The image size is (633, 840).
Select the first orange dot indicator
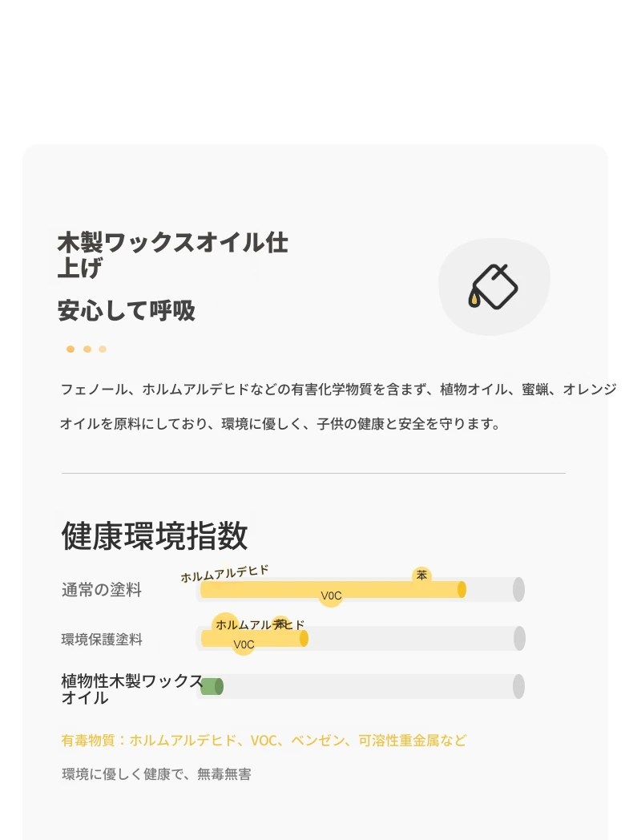pyautogui.click(x=71, y=349)
